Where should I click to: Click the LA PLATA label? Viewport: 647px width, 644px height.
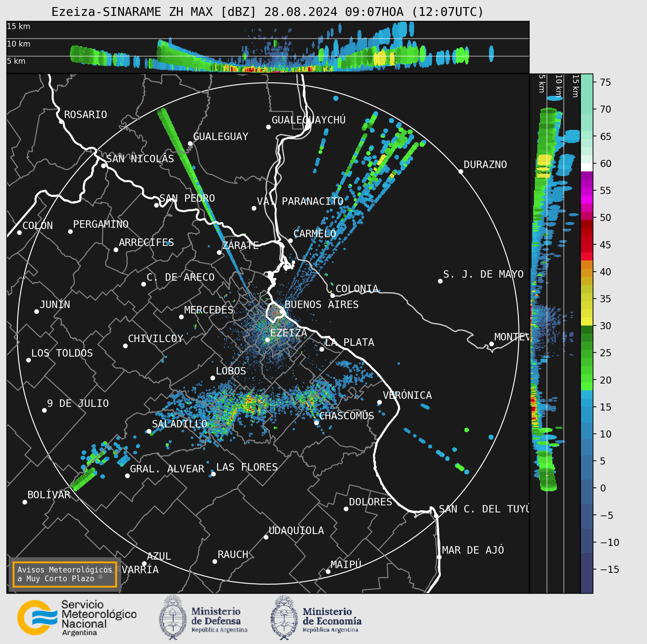click(x=349, y=342)
